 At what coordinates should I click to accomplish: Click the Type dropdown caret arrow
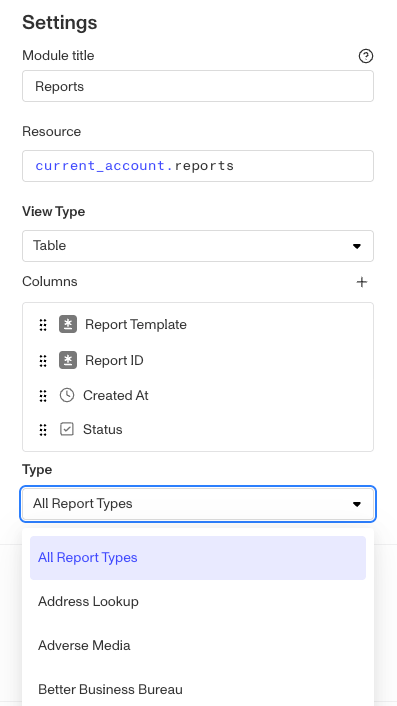pos(357,504)
